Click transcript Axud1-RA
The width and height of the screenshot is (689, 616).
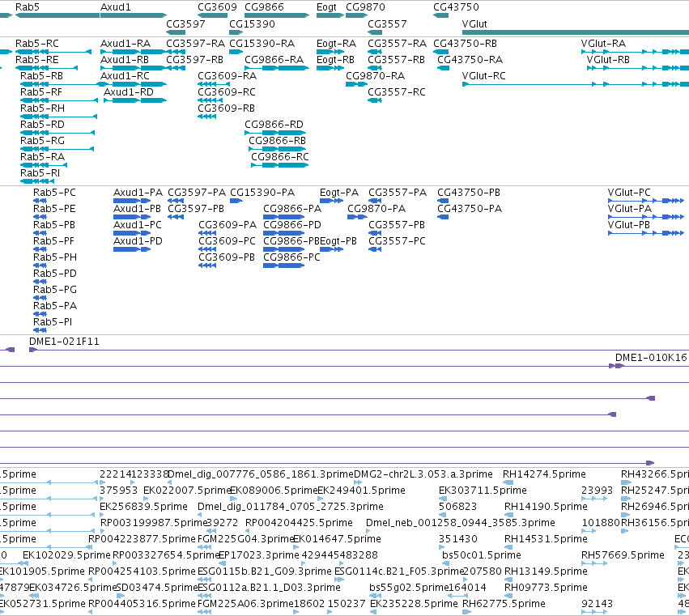pos(134,52)
